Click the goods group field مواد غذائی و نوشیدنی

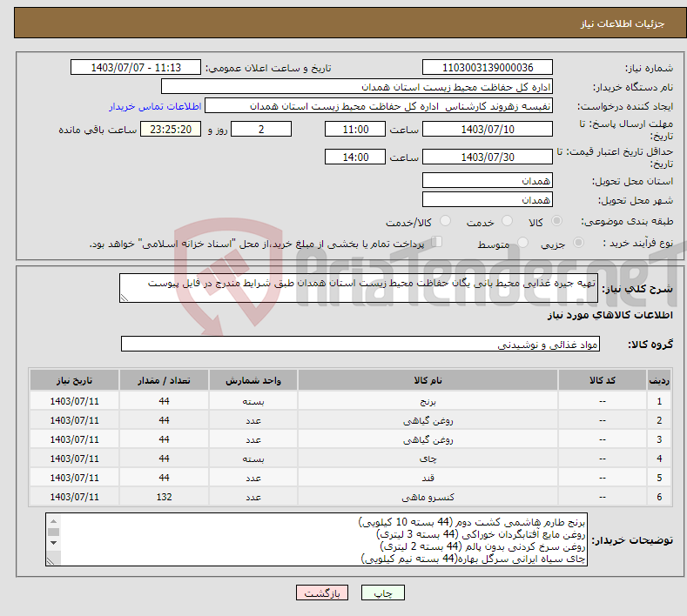point(360,345)
